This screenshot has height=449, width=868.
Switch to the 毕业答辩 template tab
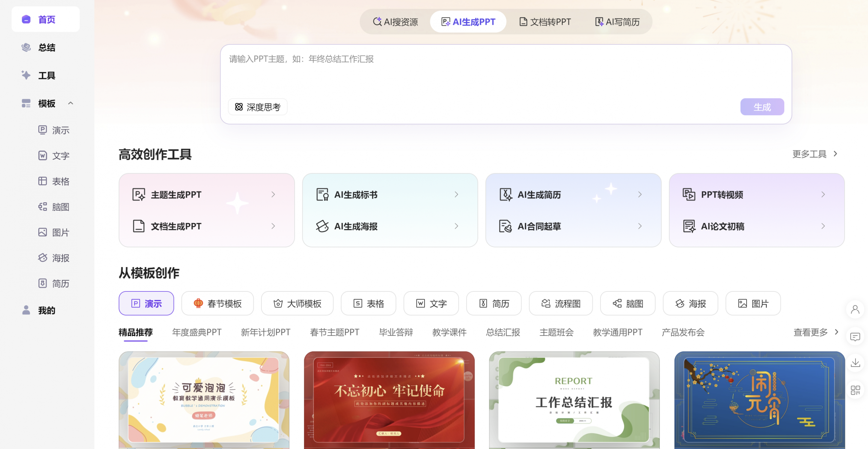[396, 332]
